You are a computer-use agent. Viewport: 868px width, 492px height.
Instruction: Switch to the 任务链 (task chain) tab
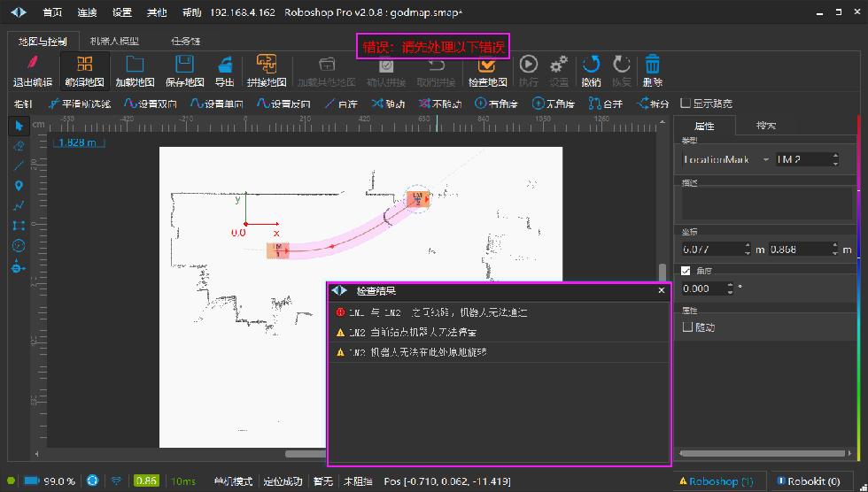tap(185, 41)
